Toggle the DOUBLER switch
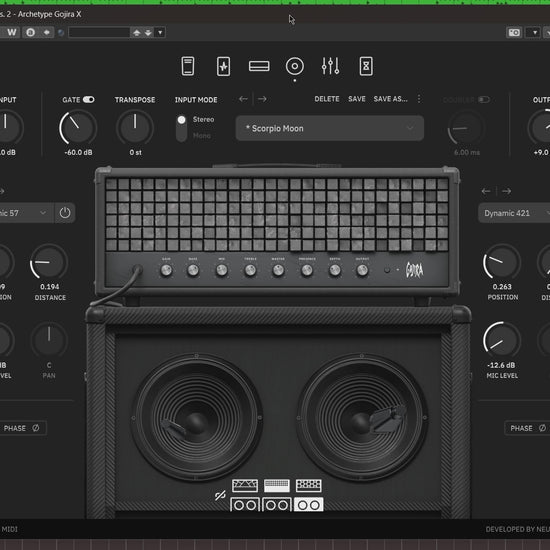Viewport: 550px width, 550px height. [484, 100]
